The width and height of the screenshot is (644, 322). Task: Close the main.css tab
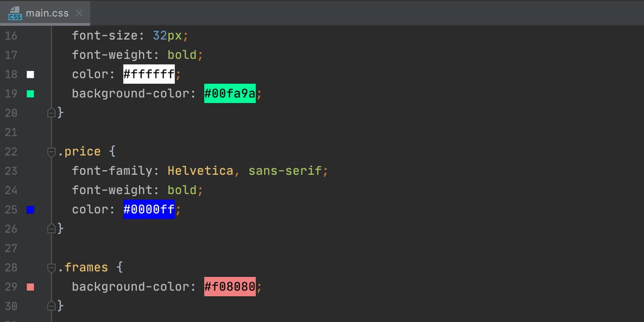(79, 13)
